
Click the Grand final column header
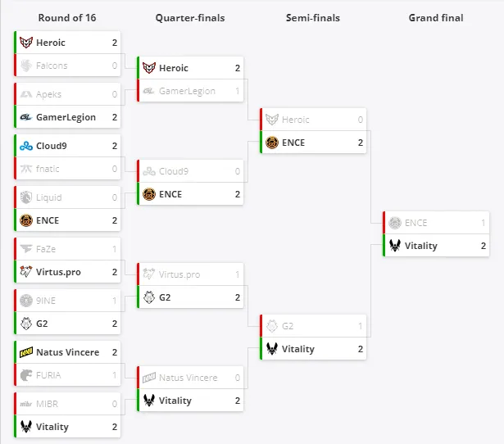click(436, 18)
